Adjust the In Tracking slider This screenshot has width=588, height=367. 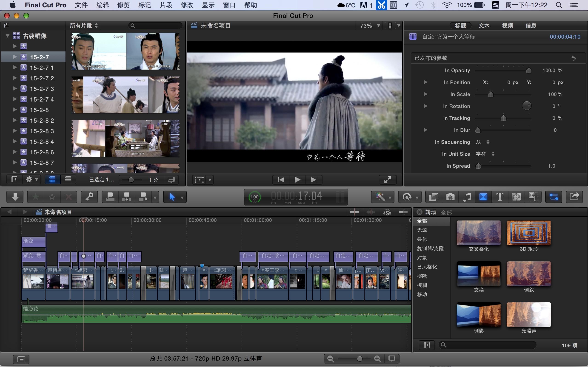point(503,118)
